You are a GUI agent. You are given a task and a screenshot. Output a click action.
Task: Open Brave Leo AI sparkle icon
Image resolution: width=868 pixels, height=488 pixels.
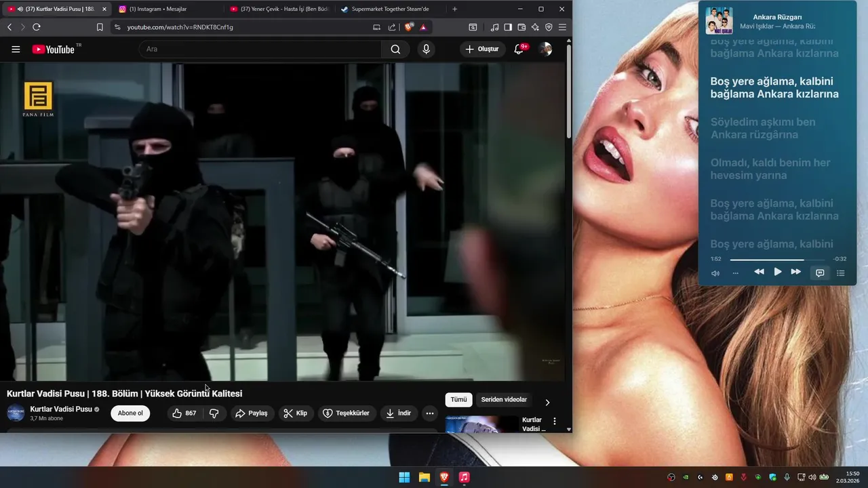pos(535,27)
